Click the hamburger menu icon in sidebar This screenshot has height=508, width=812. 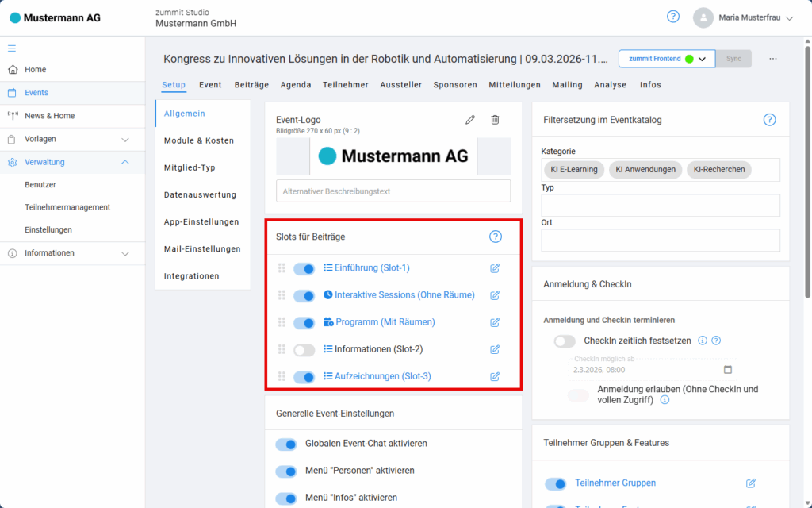(12, 48)
